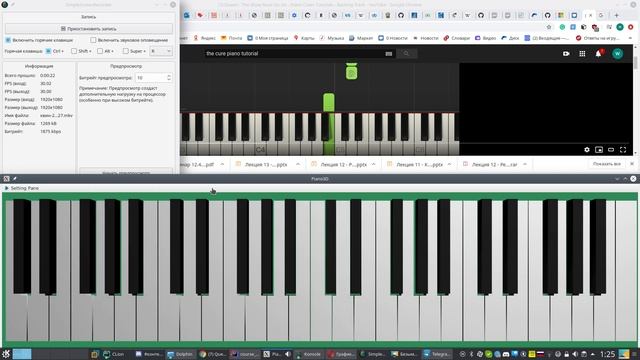The height and width of the screenshot is (360, 640).
Task: Switch to SimpleScreenRecorder taskbar entry
Action: [372, 354]
